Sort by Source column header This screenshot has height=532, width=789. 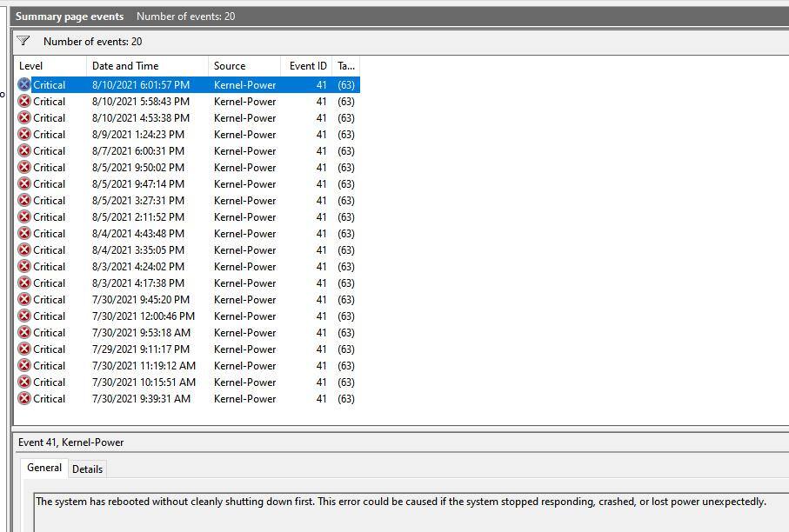click(244, 66)
